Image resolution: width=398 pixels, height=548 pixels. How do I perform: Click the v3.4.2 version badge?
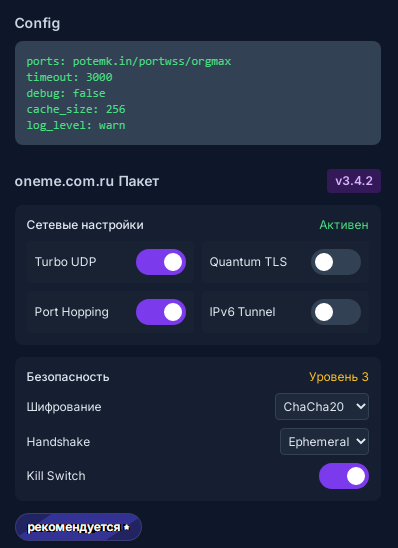click(x=354, y=181)
